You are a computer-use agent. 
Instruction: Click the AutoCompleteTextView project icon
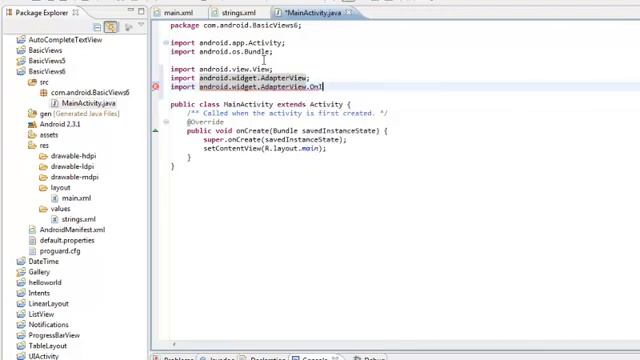21,40
